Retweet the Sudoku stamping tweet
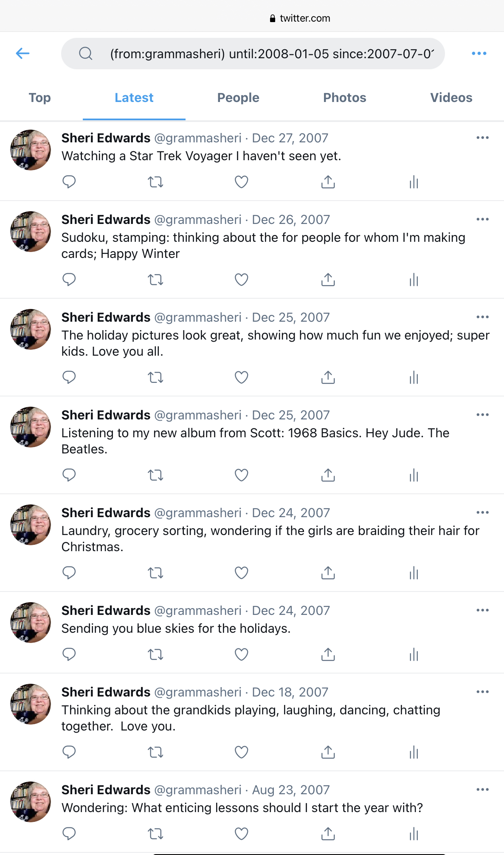This screenshot has width=504, height=855. pyautogui.click(x=155, y=280)
